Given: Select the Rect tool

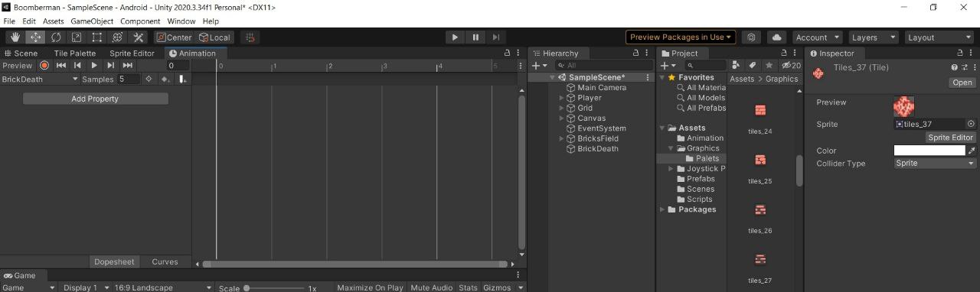Looking at the screenshot, I should pos(97,37).
